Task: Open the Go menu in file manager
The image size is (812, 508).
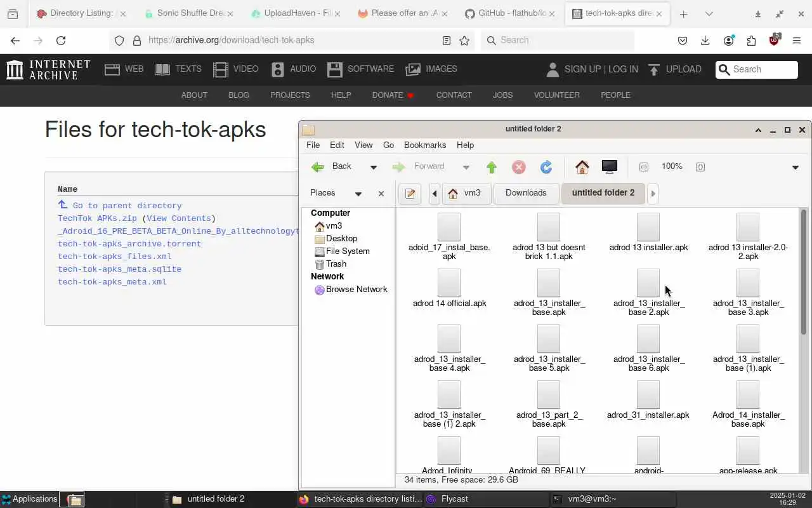Action: pos(388,145)
